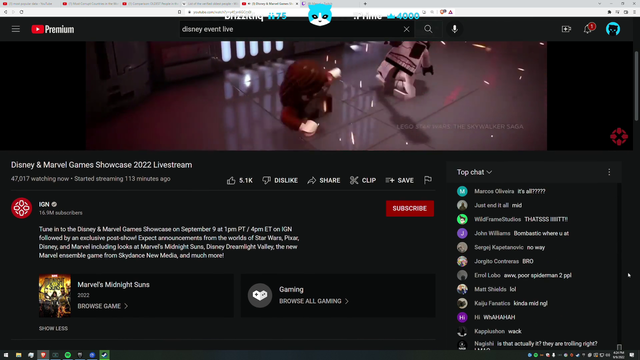Click WildFrameStudios' green chat avatar
This screenshot has width=640, height=360.
(462, 219)
